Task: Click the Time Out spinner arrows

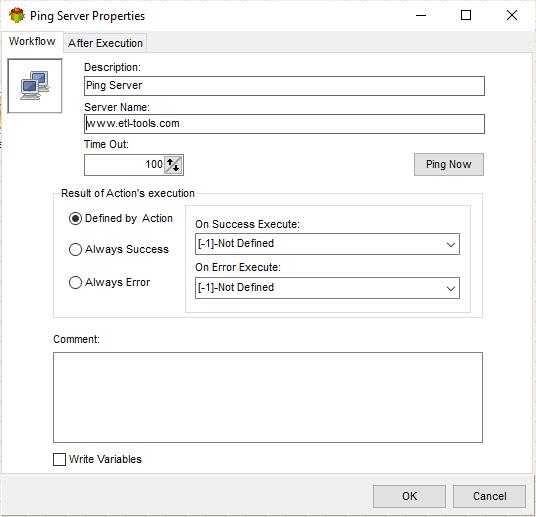Action: (x=173, y=165)
